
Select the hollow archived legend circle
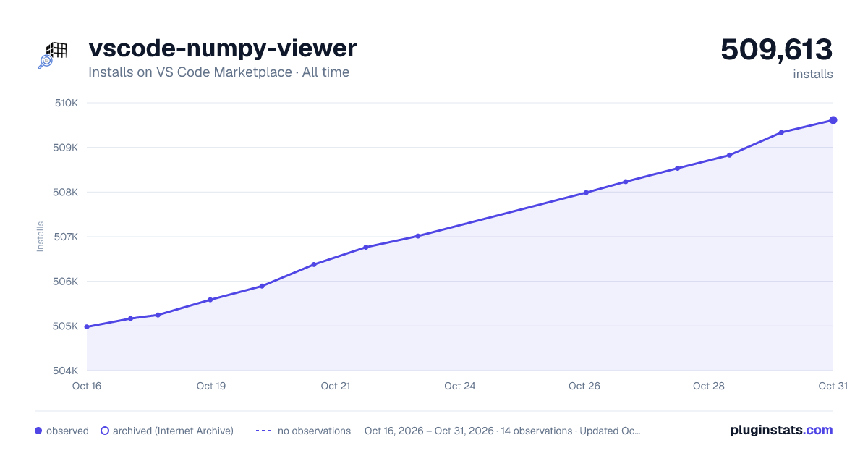[x=104, y=431]
